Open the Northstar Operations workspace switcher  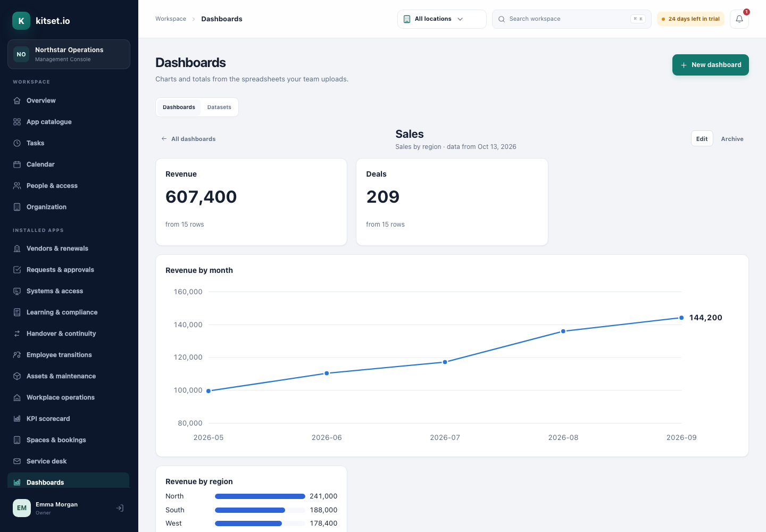coord(69,54)
